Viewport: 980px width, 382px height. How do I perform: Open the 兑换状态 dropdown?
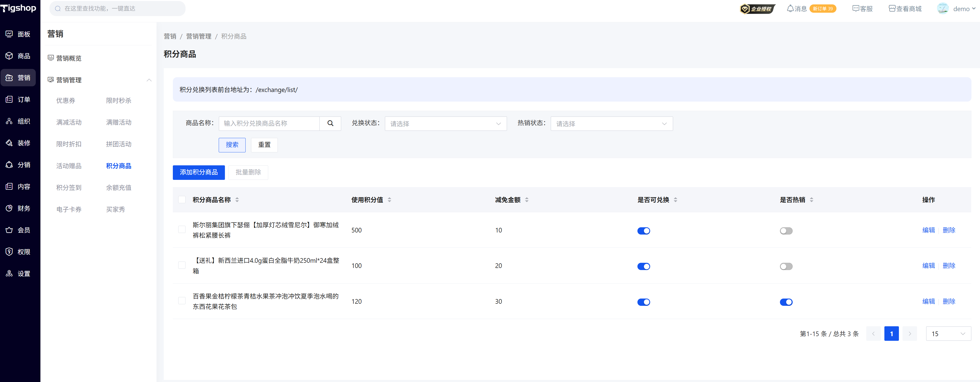coord(445,124)
